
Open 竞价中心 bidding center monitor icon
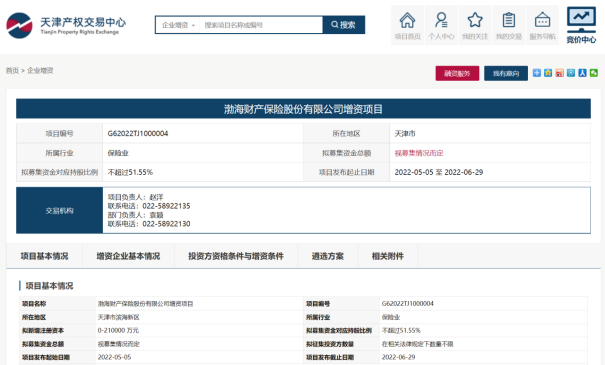pos(581,25)
